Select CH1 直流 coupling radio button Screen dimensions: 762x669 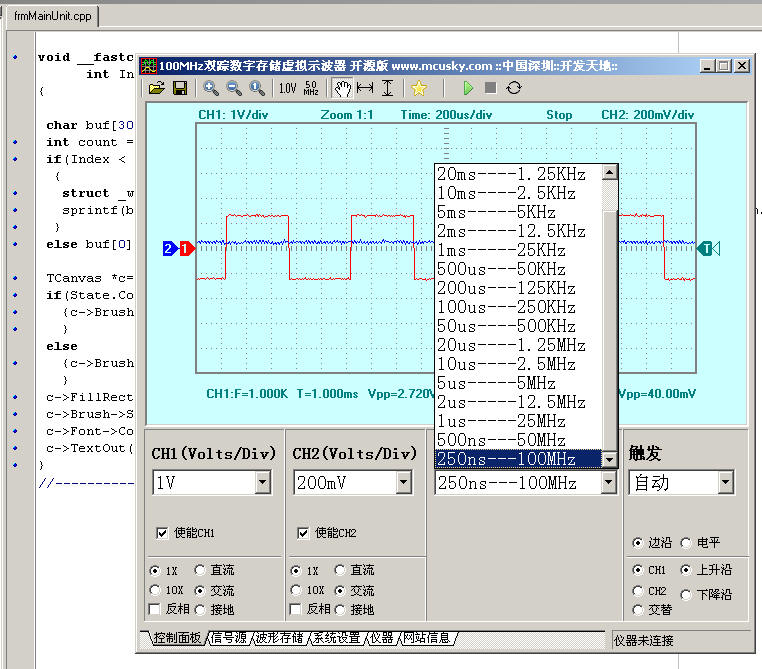(200, 570)
